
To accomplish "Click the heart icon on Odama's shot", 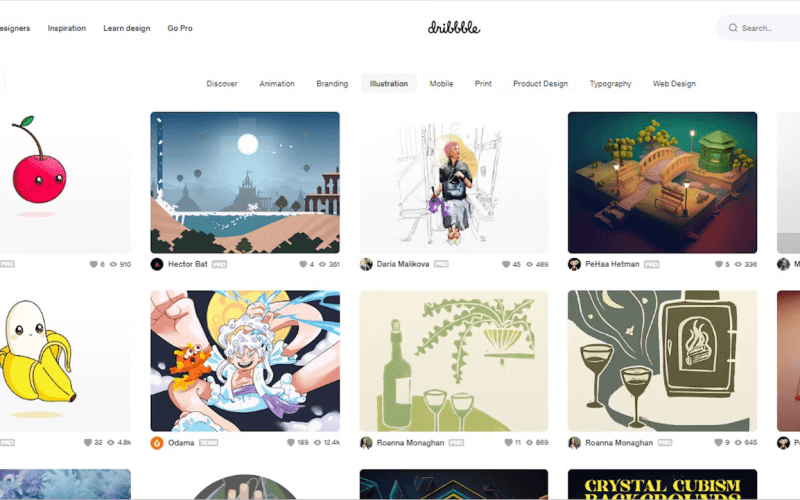I will (x=291, y=442).
